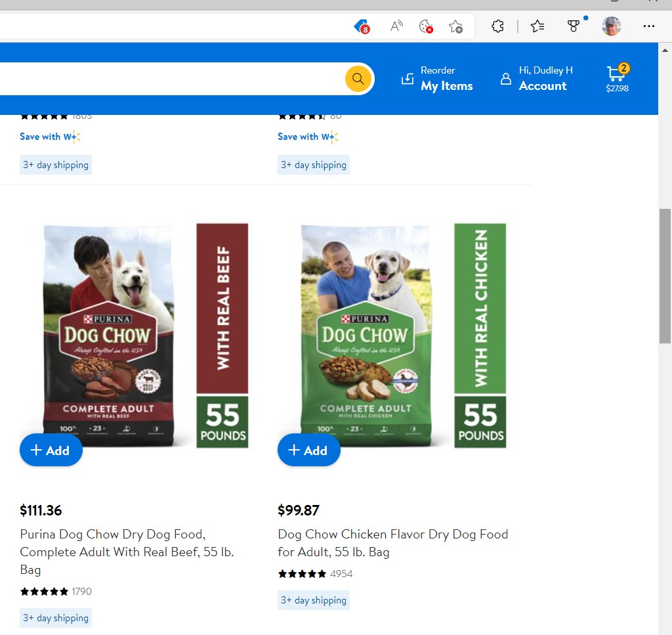Screen dimensions: 672x635
Task: Open Dog Chow Chicken Flavor Dry Dog Food title
Action: click(x=393, y=543)
